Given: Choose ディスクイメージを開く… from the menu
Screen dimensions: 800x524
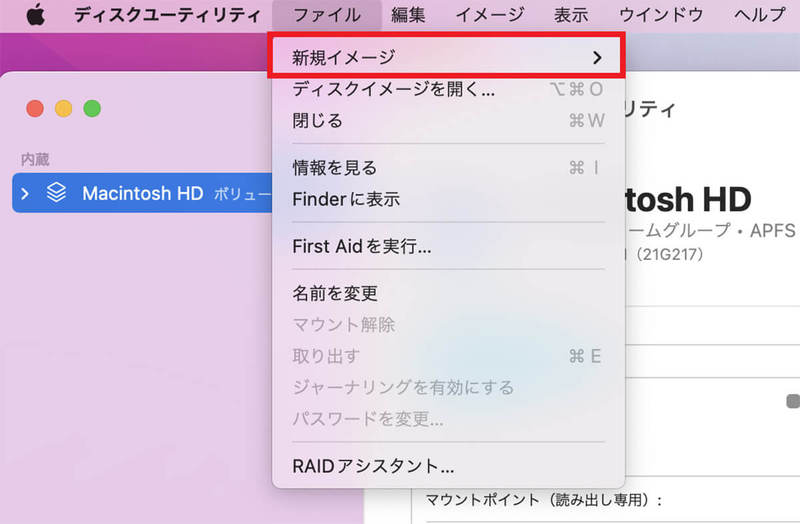Looking at the screenshot, I should pos(448,89).
